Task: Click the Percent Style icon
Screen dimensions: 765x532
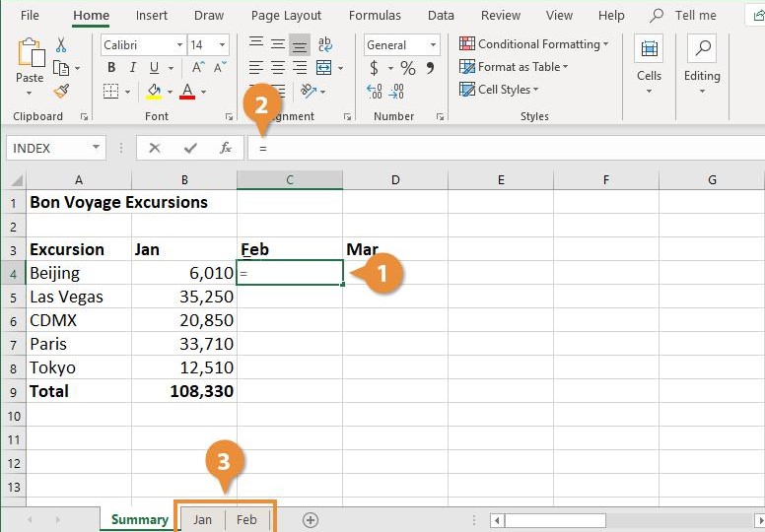Action: pyautogui.click(x=408, y=68)
